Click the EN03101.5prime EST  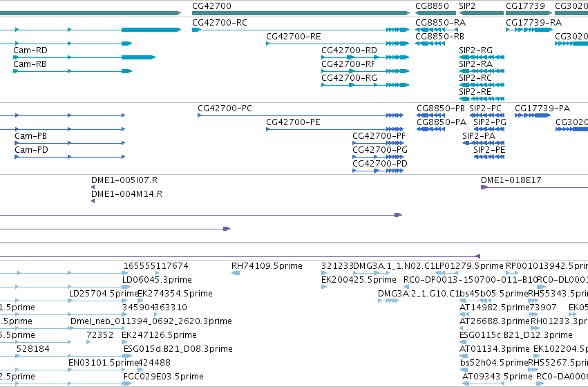[96, 370]
